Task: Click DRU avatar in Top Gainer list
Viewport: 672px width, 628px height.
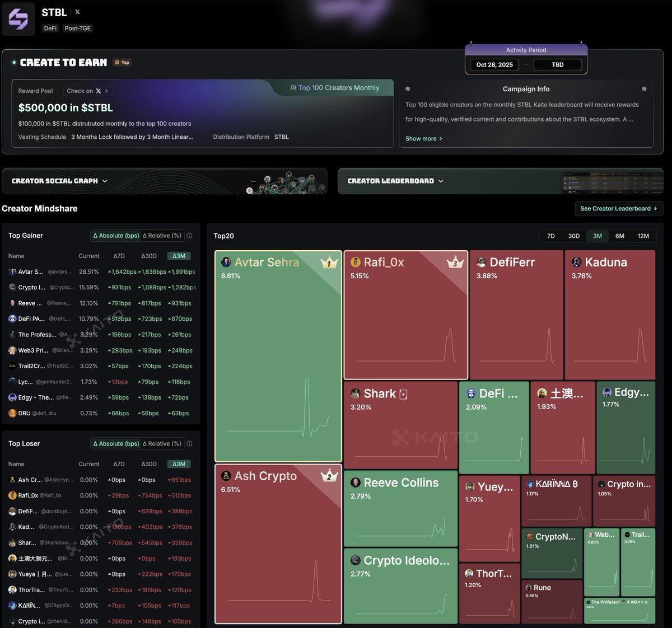Action: pyautogui.click(x=12, y=413)
